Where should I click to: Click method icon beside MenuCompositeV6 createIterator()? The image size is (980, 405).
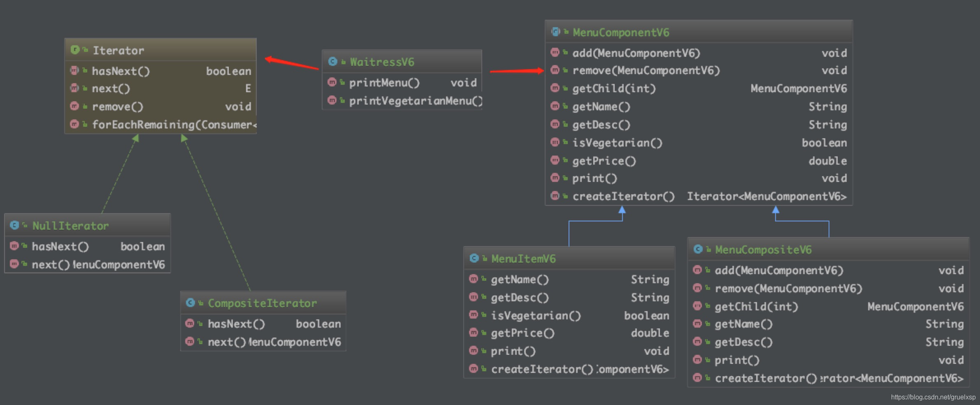coord(697,377)
